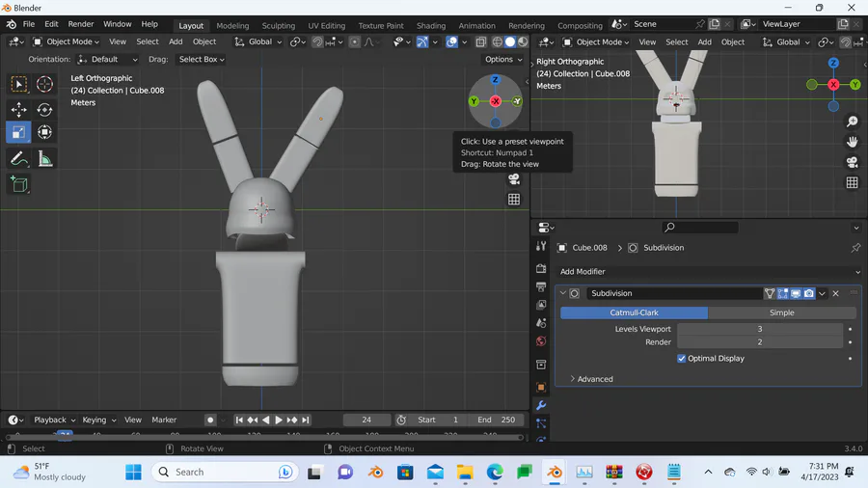Activate the Rotate tool

pos(44,110)
